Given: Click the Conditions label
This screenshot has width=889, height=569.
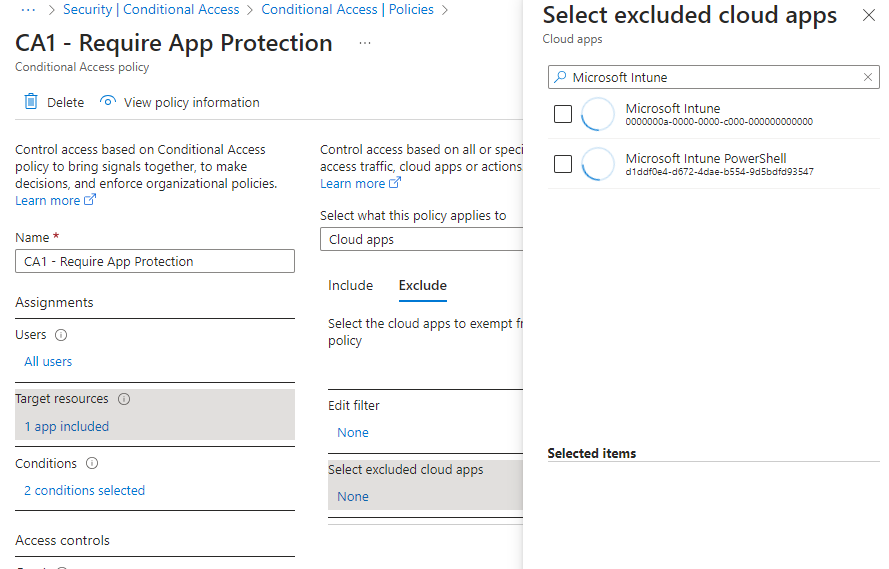Looking at the screenshot, I should point(46,464).
